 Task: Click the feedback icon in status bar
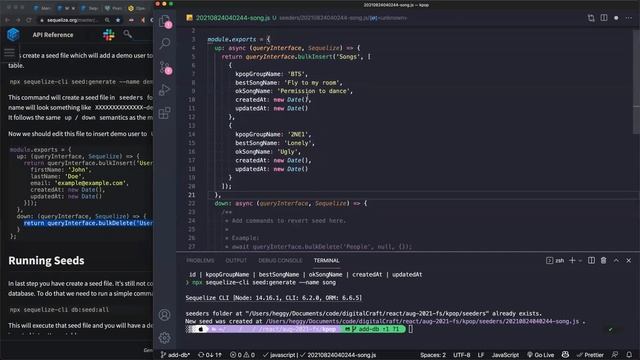[x=615, y=355]
